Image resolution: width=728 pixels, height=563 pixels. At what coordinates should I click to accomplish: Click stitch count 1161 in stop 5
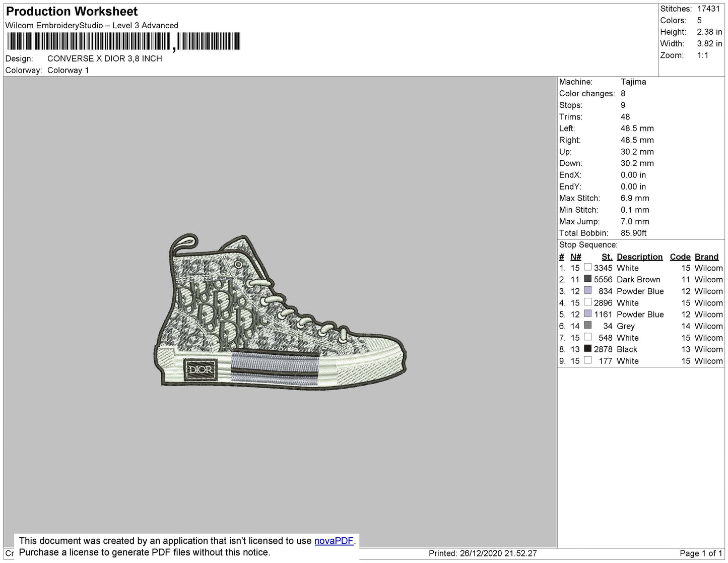(603, 314)
